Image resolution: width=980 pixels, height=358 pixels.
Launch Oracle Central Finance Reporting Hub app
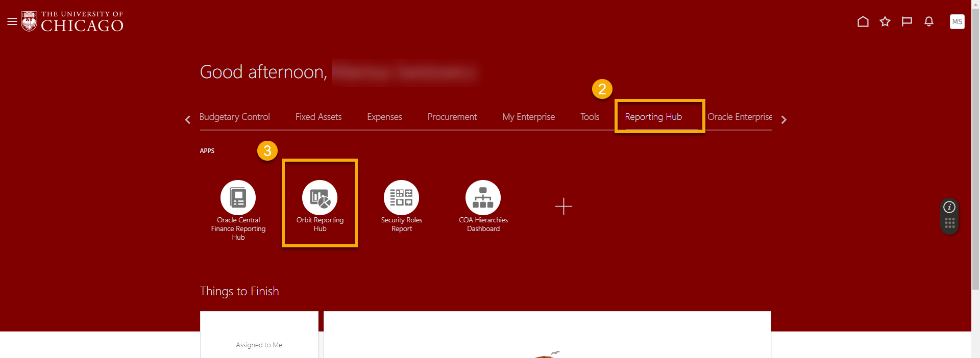tap(238, 210)
